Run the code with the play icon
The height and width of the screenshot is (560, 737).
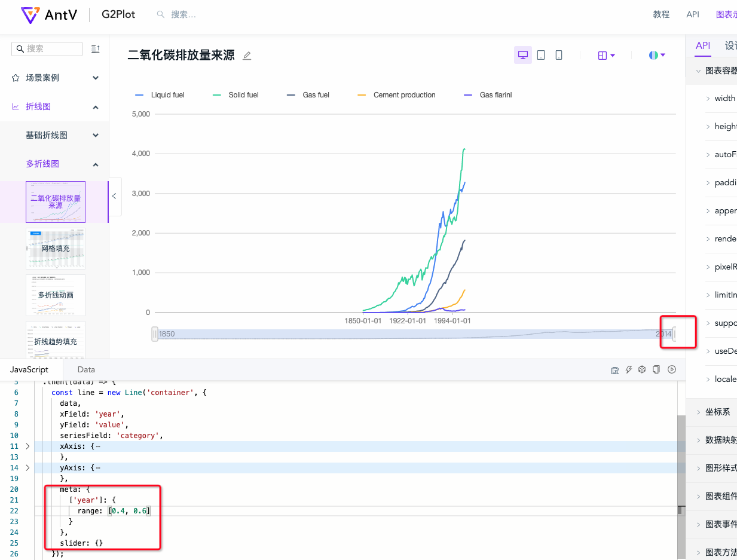672,369
